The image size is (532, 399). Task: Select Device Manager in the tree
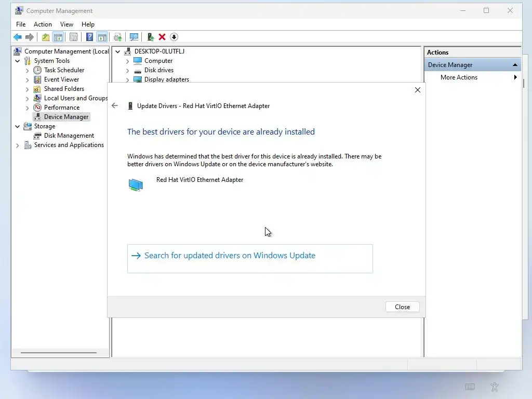66,117
